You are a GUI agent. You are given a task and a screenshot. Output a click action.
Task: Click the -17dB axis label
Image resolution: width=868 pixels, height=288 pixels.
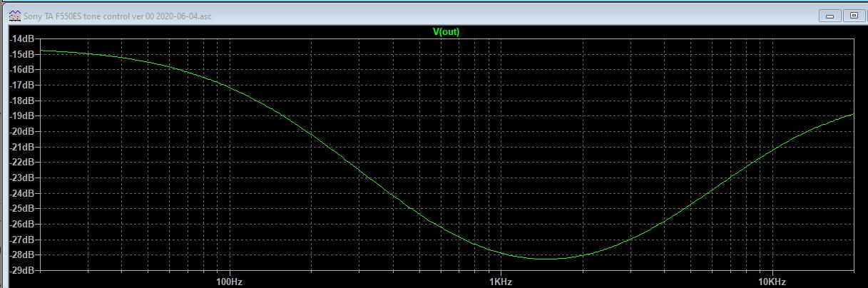pos(22,85)
